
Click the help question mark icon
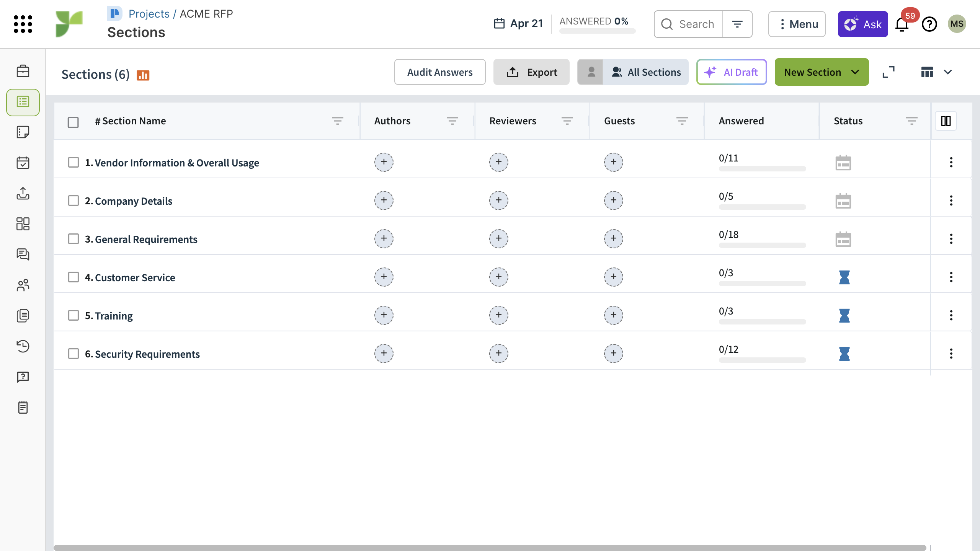pos(929,24)
